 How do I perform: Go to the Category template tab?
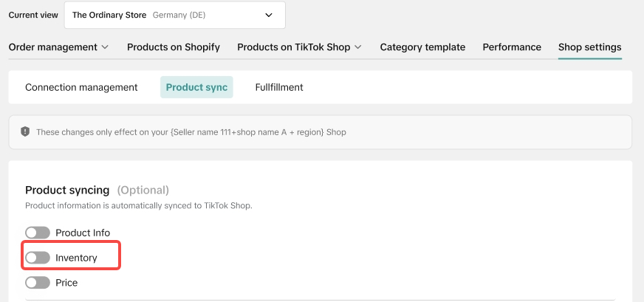(x=422, y=47)
